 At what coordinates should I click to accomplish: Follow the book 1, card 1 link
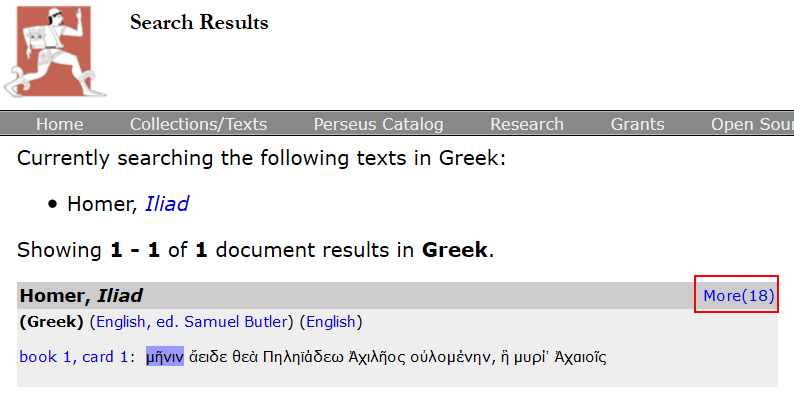point(74,357)
